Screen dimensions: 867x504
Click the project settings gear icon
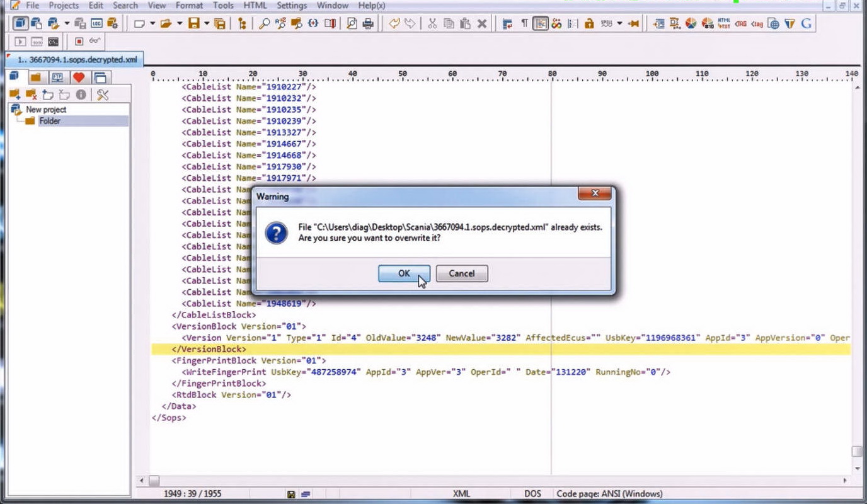coord(112,24)
